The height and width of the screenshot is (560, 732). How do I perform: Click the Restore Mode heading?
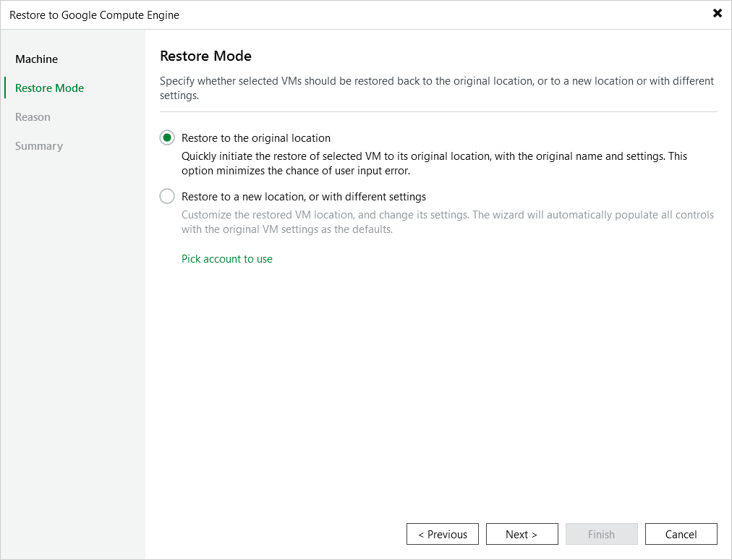pos(206,56)
